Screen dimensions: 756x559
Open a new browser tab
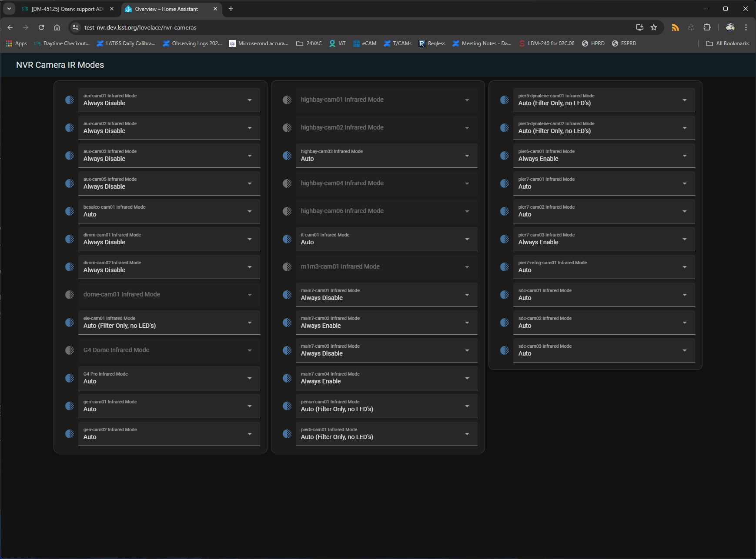coord(231,9)
